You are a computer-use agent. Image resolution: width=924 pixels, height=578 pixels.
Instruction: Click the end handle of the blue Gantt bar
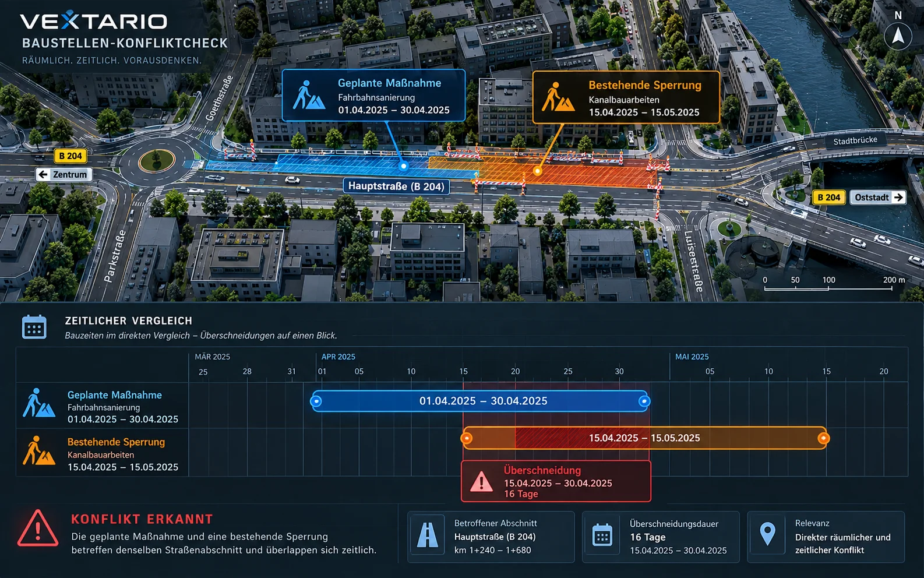click(x=644, y=401)
